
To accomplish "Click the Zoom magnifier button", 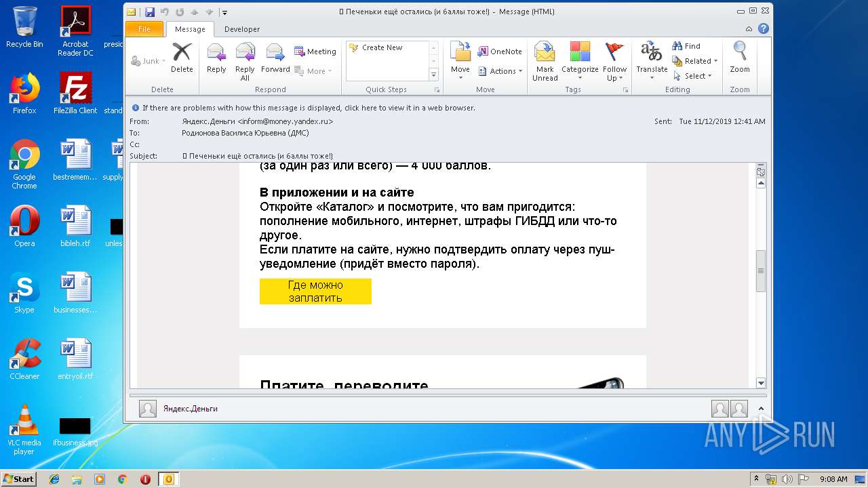I will pos(740,58).
